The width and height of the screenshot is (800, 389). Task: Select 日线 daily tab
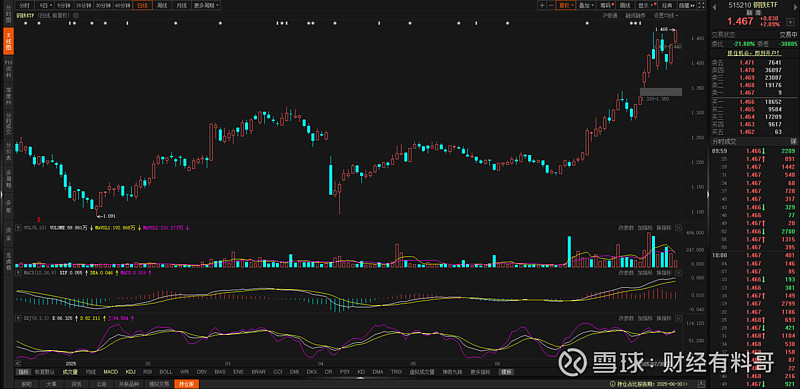pos(142,5)
